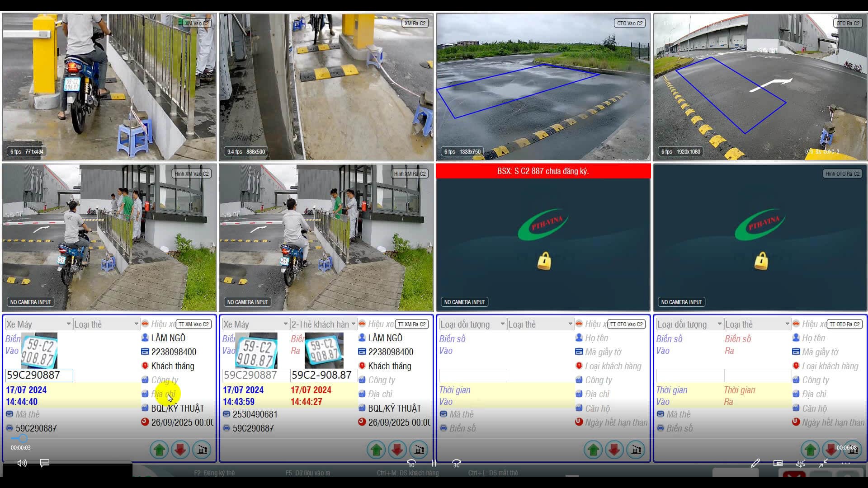Open the captions/subtitles icon
Viewport: 868px width, 488px height.
45,463
